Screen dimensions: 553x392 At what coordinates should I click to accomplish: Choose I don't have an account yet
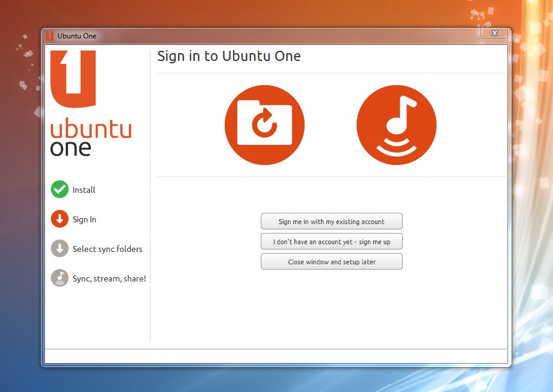point(332,241)
